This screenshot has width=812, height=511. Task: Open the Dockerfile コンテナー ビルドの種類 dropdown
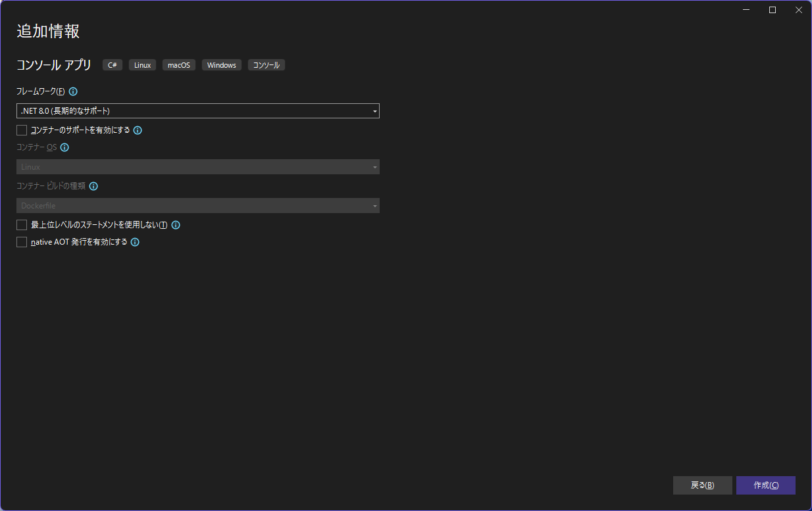pyautogui.click(x=374, y=205)
